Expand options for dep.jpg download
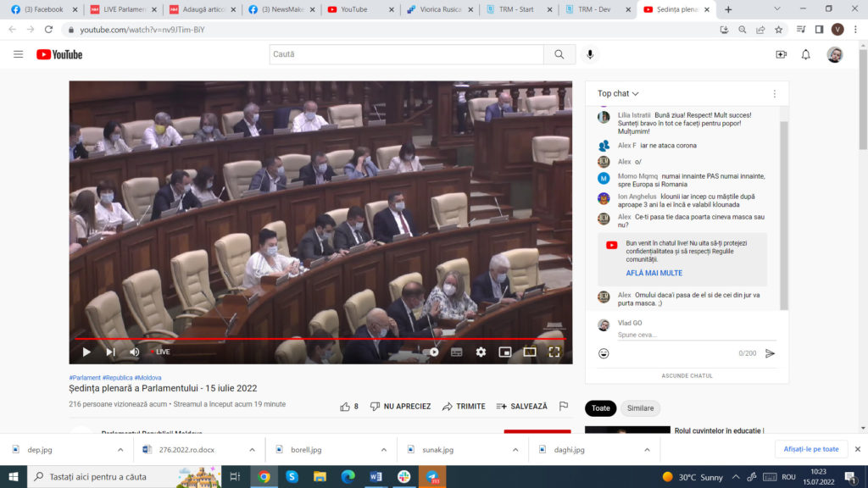 click(x=120, y=450)
